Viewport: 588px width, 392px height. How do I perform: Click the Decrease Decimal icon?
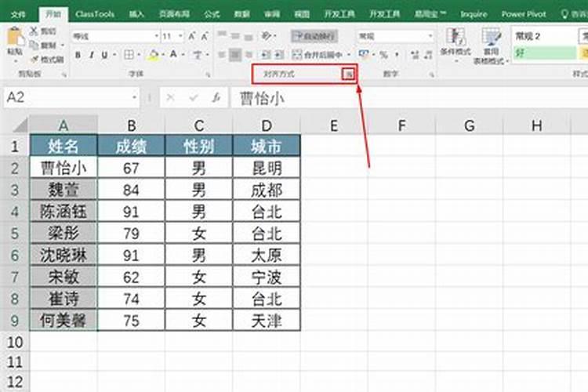(x=428, y=55)
